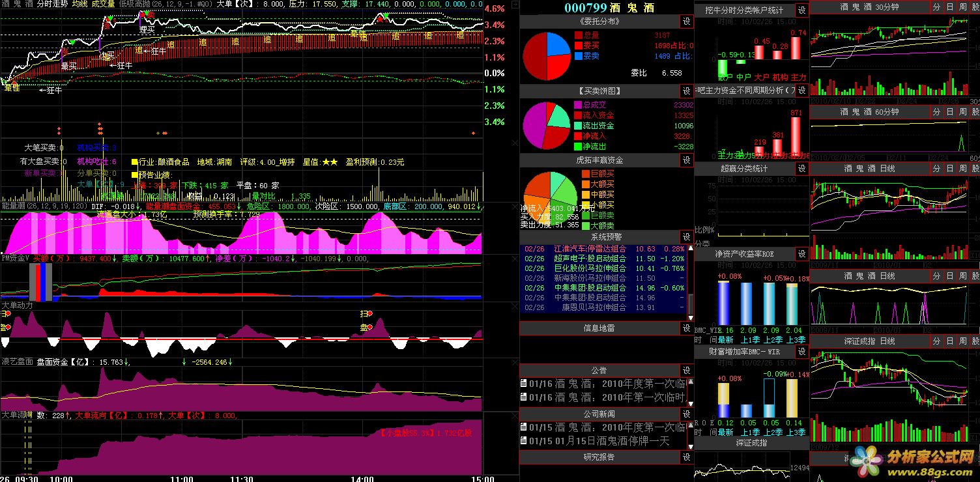Click down arrow of 公司新闻 scrollbar
This screenshot has width=980, height=482.
(690, 446)
